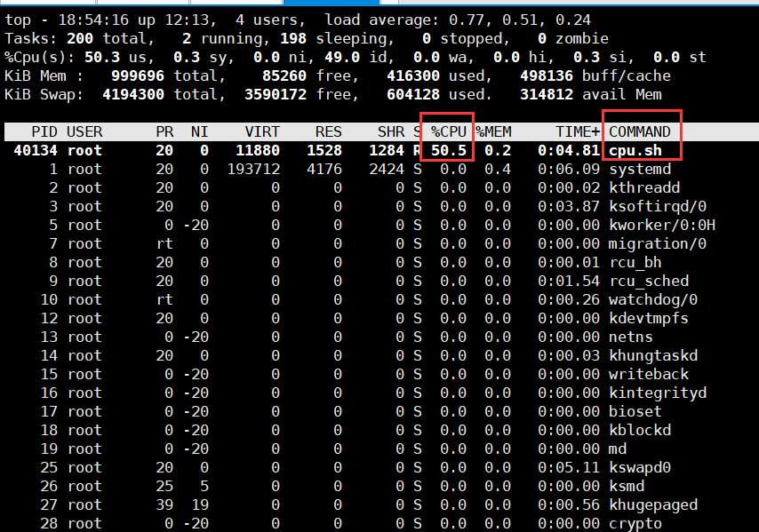759x532 pixels.
Task: Click priority 39 on khugepaged row
Action: 164,505
